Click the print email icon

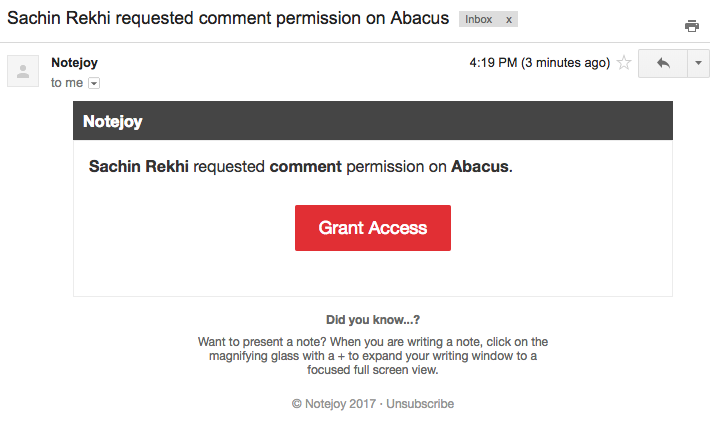click(691, 26)
